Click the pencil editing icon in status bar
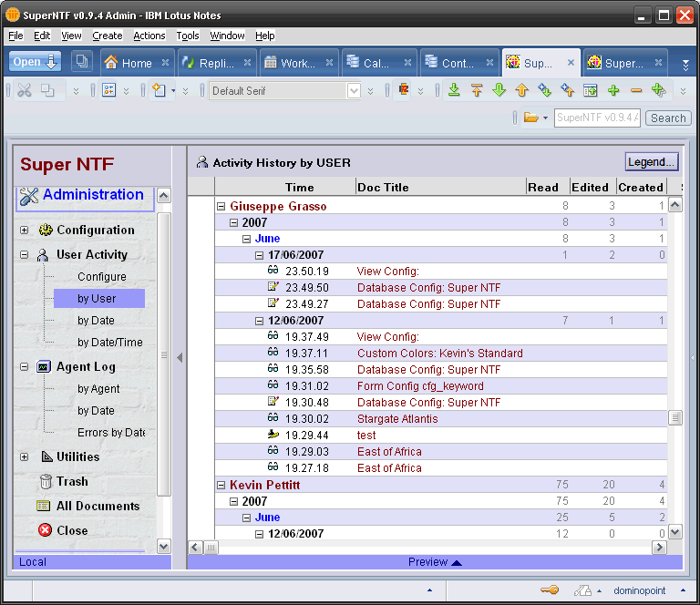Screen dimensions: 700x605 [x=582, y=590]
